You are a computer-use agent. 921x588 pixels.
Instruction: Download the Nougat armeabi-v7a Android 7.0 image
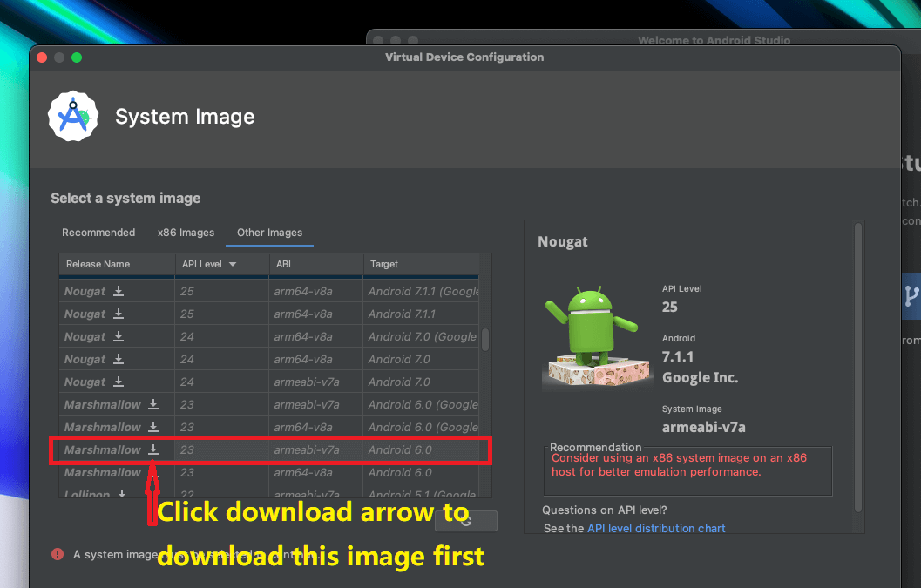tap(118, 382)
